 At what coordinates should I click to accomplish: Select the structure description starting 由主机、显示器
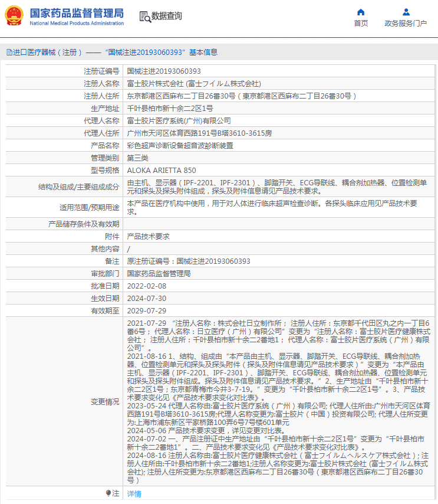pyautogui.click(x=277, y=186)
